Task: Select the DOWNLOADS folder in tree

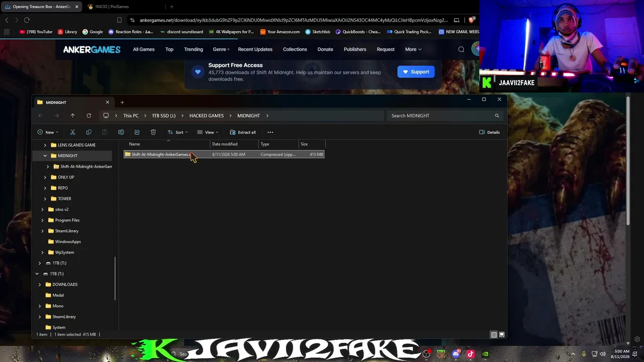Action: pos(65,285)
